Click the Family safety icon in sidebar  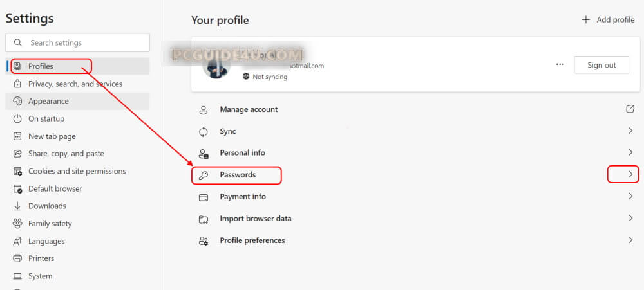(17, 224)
